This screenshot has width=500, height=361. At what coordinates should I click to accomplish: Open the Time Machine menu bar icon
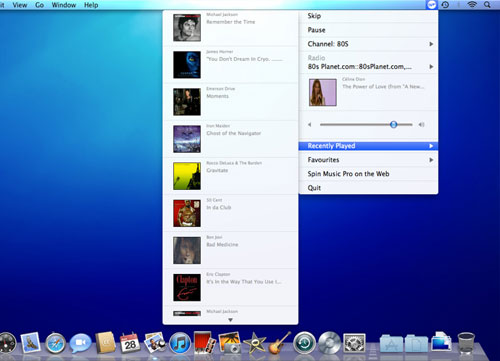pos(445,5)
